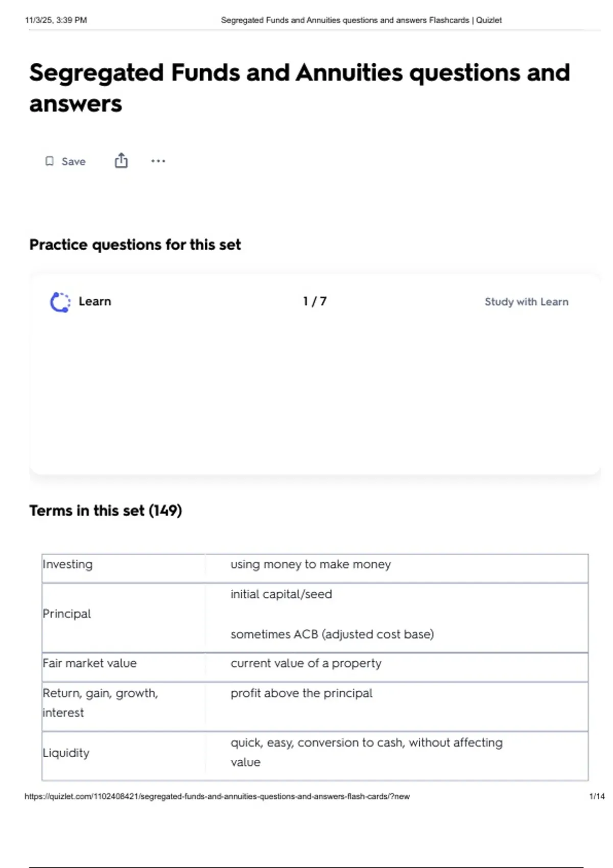This screenshot has width=613, height=868.
Task: Click the Save bookmark icon
Action: tap(49, 161)
